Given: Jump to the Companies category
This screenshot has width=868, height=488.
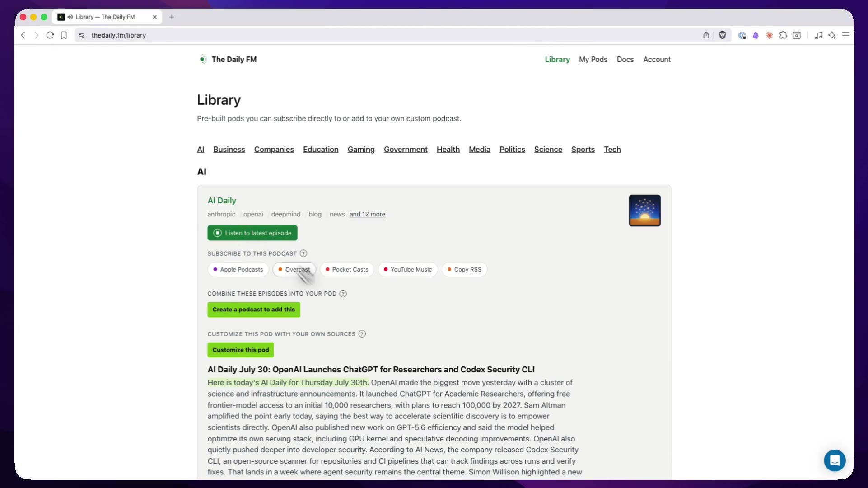Looking at the screenshot, I should tap(274, 150).
